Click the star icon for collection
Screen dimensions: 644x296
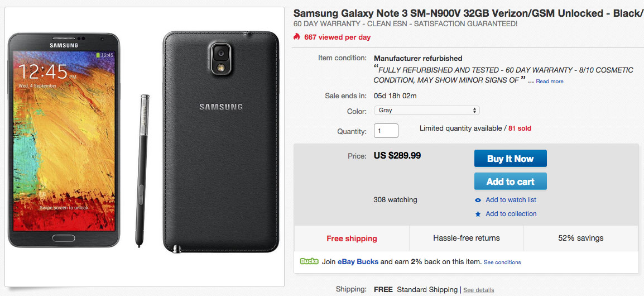[x=478, y=214]
